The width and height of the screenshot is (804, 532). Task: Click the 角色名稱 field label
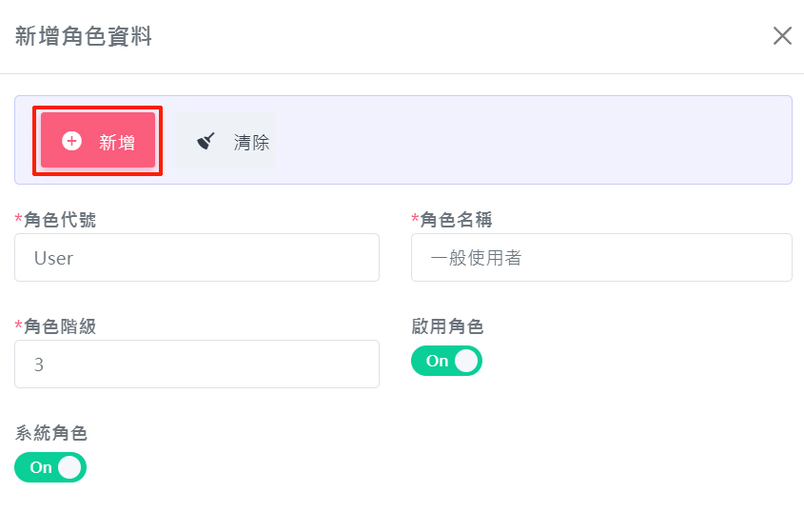pyautogui.click(x=456, y=220)
